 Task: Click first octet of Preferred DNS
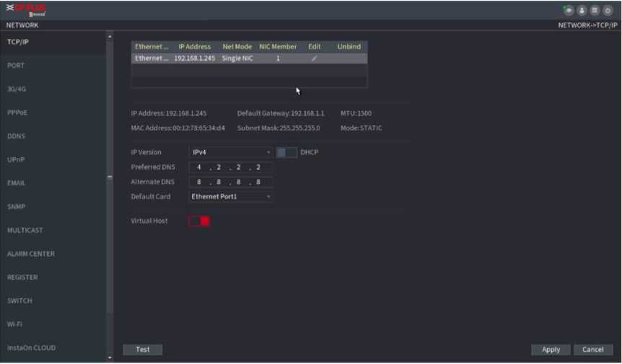coord(199,168)
